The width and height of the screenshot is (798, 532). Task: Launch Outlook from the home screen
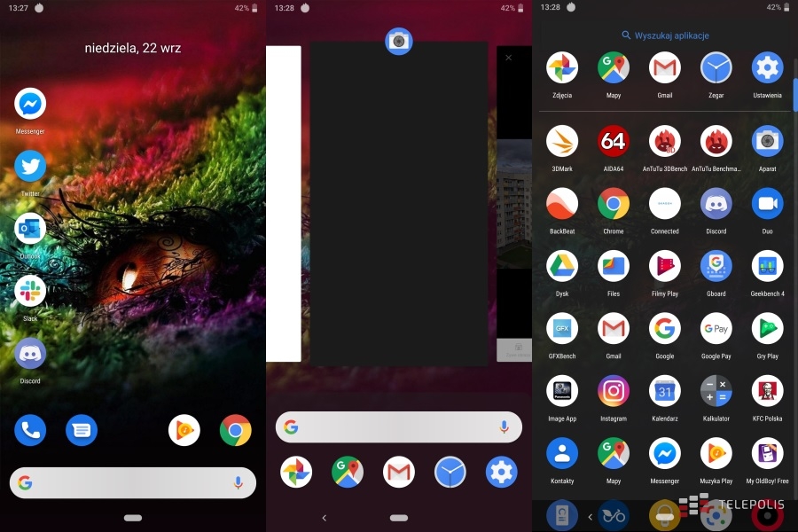(30, 229)
